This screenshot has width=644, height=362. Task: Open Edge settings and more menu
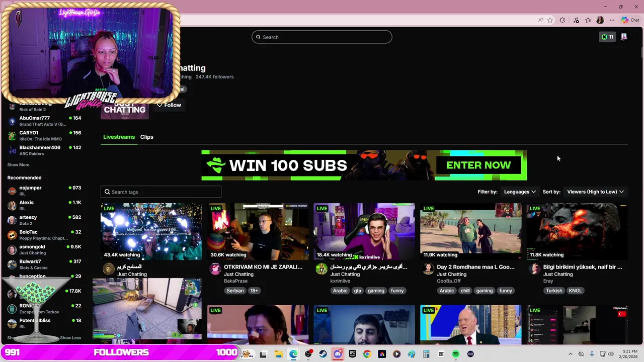(612, 20)
